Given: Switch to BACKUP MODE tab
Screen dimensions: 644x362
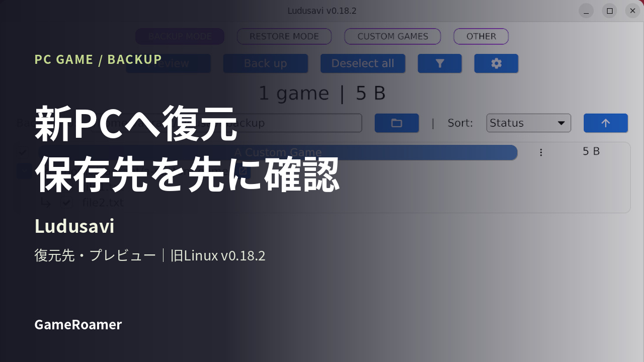Looking at the screenshot, I should pyautogui.click(x=180, y=36).
